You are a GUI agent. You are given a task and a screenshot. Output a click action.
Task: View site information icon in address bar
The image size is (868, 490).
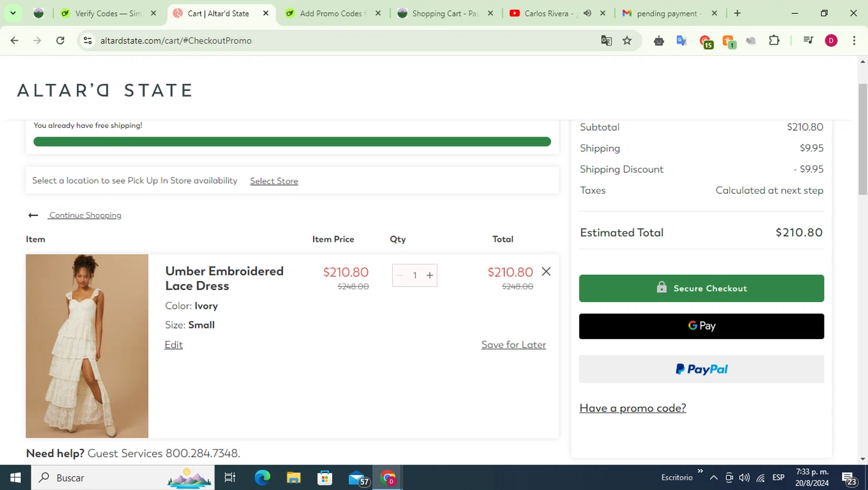(88, 40)
